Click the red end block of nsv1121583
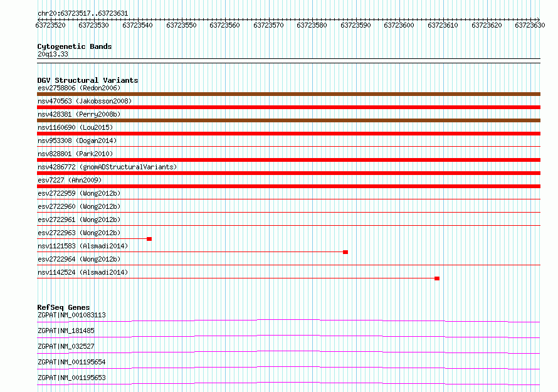 [345, 252]
